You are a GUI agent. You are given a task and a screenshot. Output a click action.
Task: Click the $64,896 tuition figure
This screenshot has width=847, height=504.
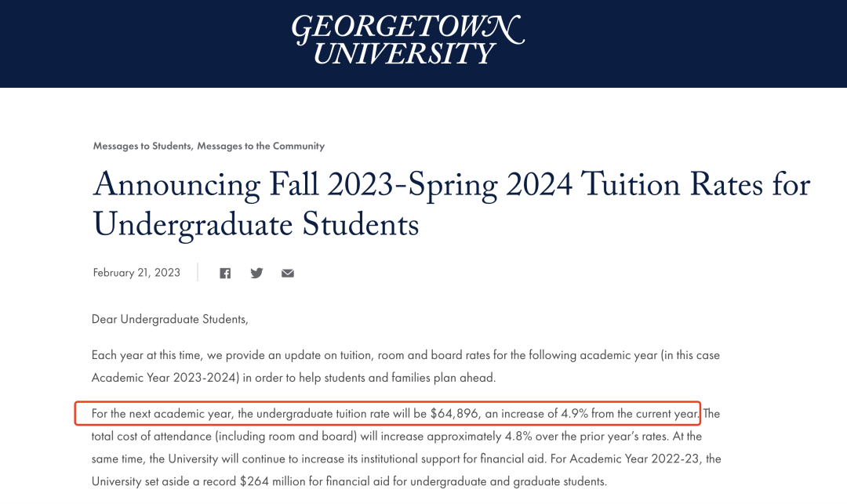[454, 414]
